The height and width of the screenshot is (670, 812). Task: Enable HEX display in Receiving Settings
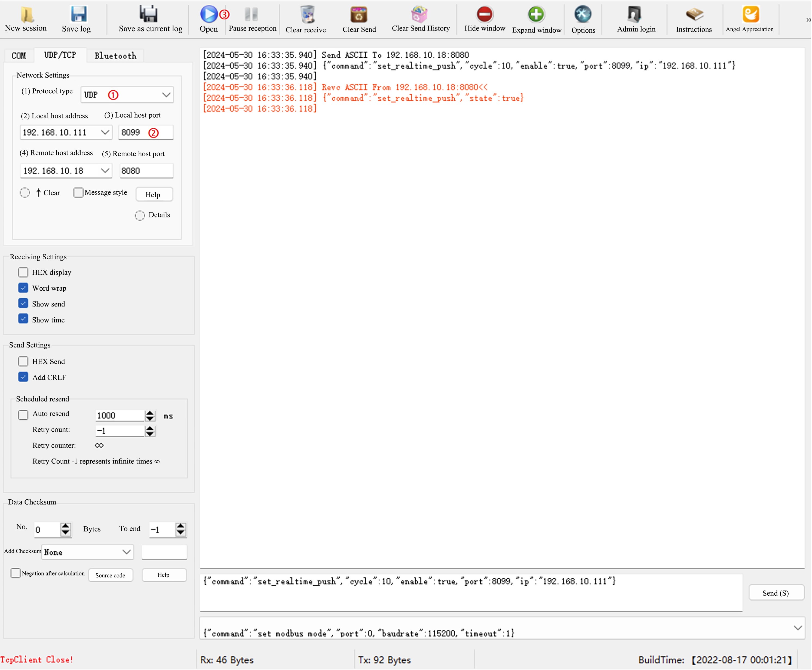coord(23,272)
